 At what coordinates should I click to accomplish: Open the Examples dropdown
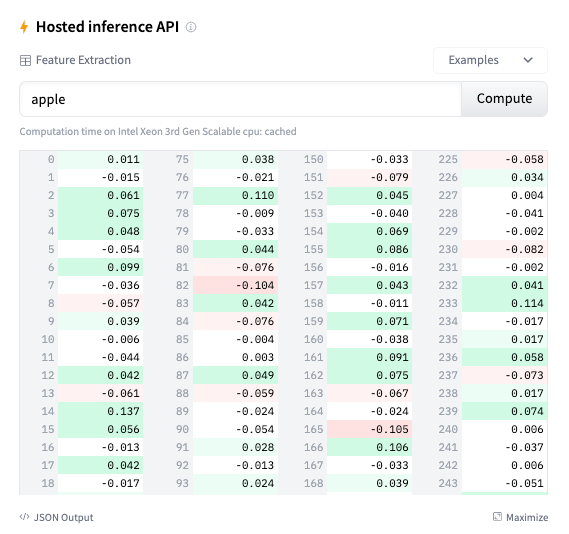[x=490, y=60]
